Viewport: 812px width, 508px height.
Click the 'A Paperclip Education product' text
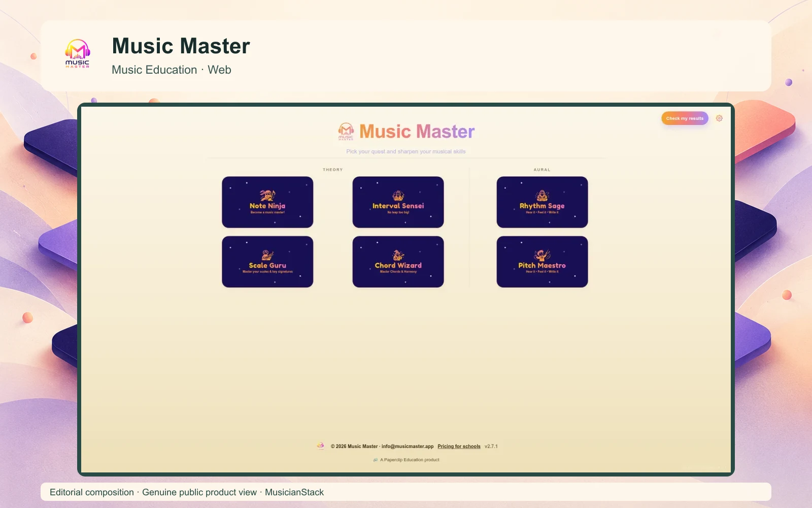(x=410, y=460)
